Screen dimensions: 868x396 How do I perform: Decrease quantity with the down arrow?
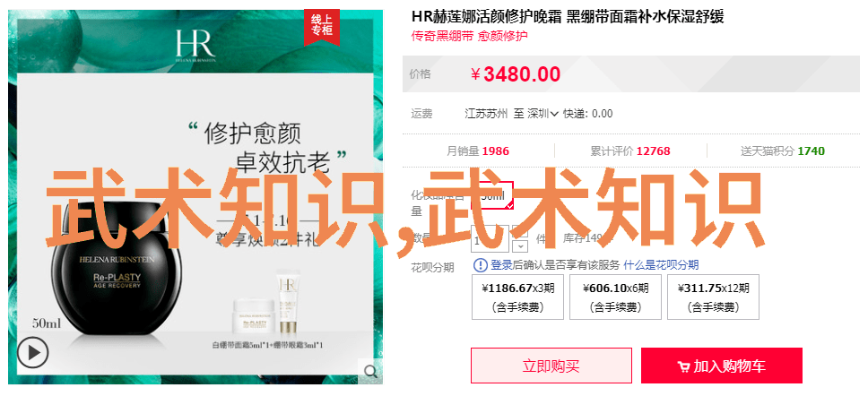520,245
